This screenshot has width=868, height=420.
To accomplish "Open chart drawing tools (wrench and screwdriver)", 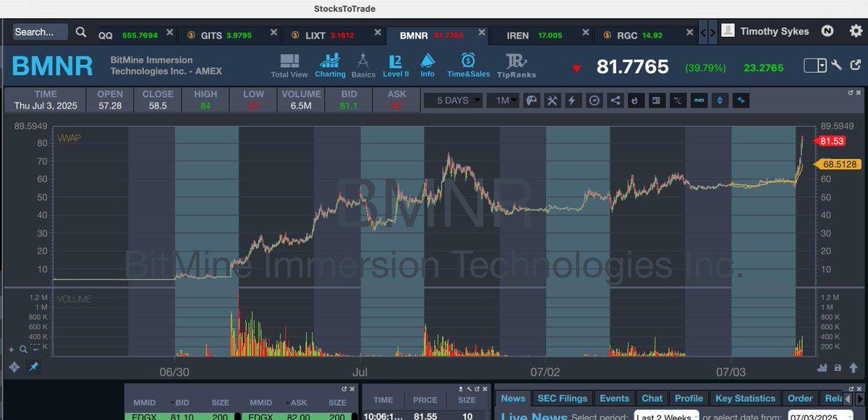I will [552, 100].
